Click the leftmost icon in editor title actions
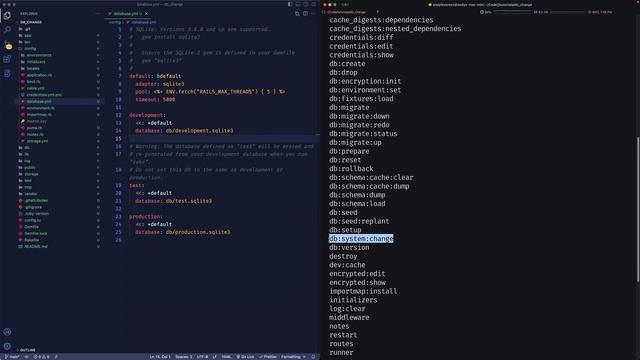Screen dimensions: 640x360 point(297,14)
